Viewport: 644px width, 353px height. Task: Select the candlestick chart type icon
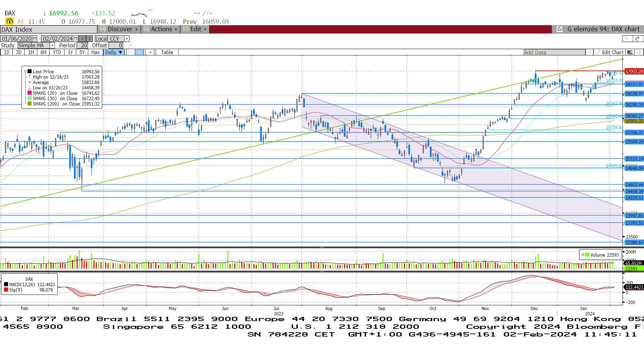(139, 52)
